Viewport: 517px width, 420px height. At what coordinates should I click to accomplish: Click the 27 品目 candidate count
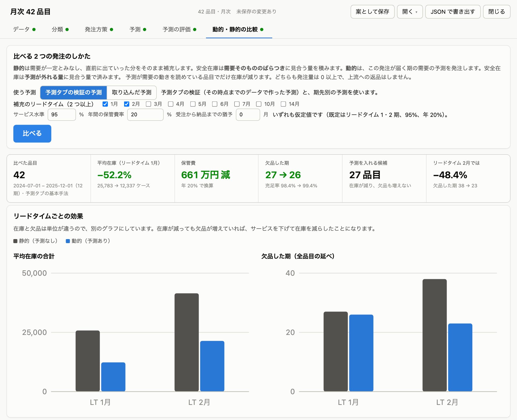365,175
